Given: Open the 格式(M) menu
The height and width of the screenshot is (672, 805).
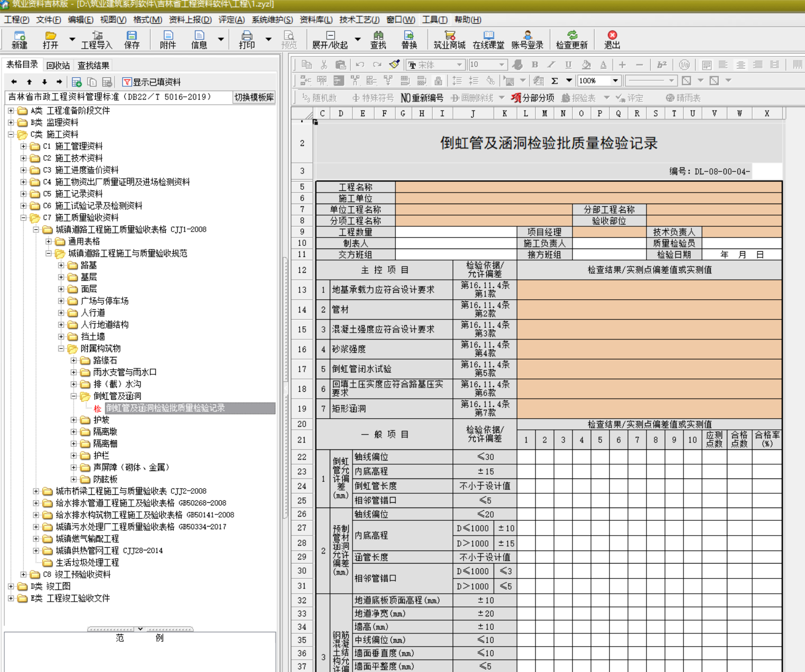Looking at the screenshot, I should pyautogui.click(x=147, y=20).
